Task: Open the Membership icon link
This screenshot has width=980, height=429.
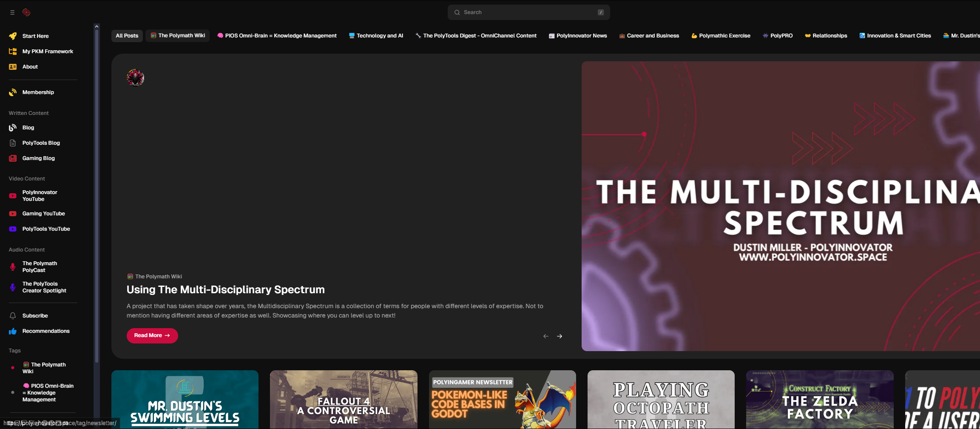Action: click(x=13, y=92)
